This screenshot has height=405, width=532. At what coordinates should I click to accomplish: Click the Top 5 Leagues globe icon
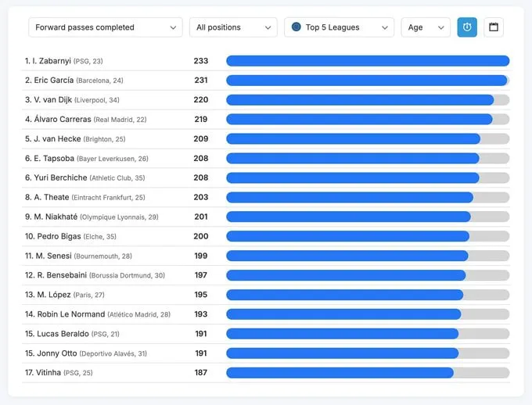pos(297,27)
